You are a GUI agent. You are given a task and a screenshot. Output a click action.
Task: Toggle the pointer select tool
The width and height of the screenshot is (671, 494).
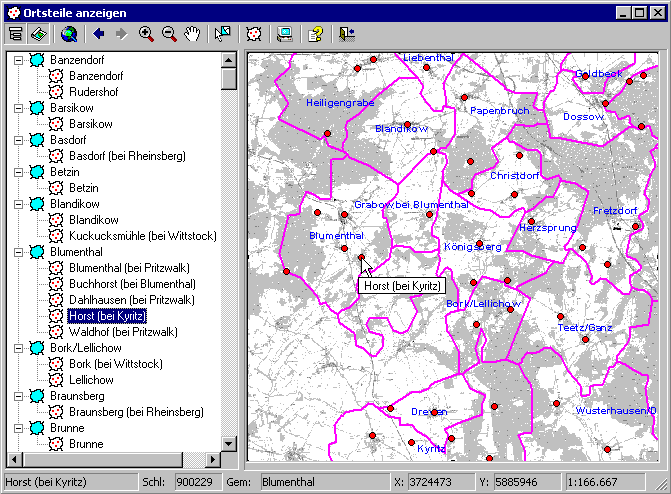tap(223, 34)
